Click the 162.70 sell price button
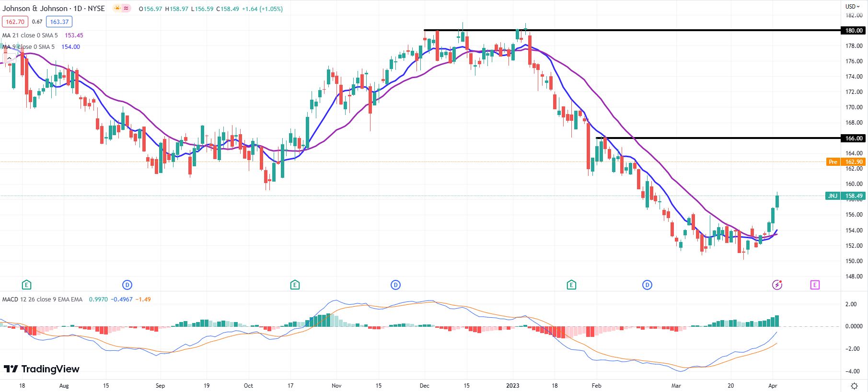 (x=15, y=22)
